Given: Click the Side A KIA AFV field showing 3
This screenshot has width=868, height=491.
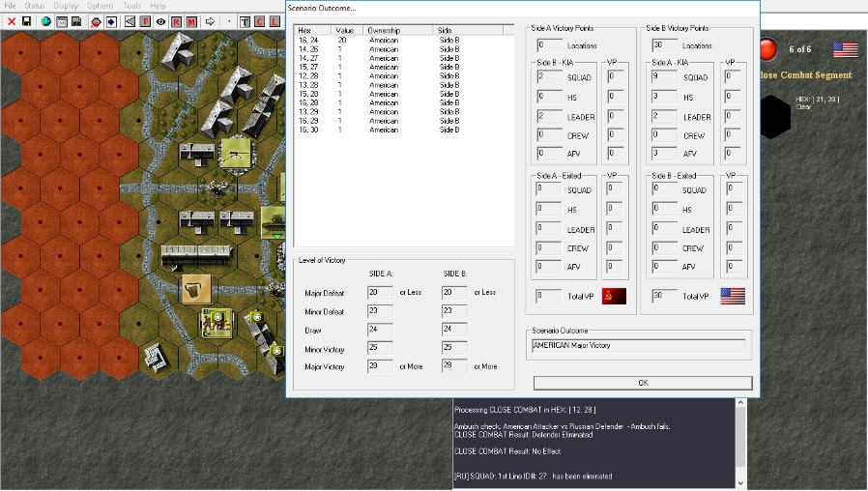Looking at the screenshot, I should click(665, 154).
